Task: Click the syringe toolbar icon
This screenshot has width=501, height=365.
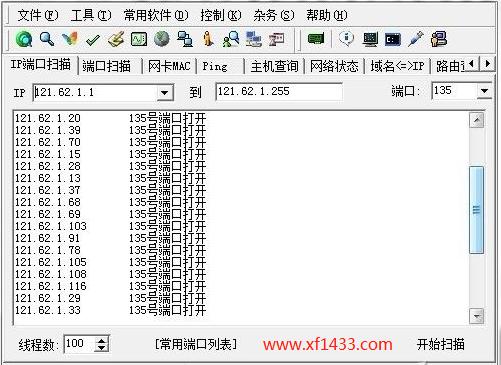Action: pyautogui.click(x=416, y=39)
